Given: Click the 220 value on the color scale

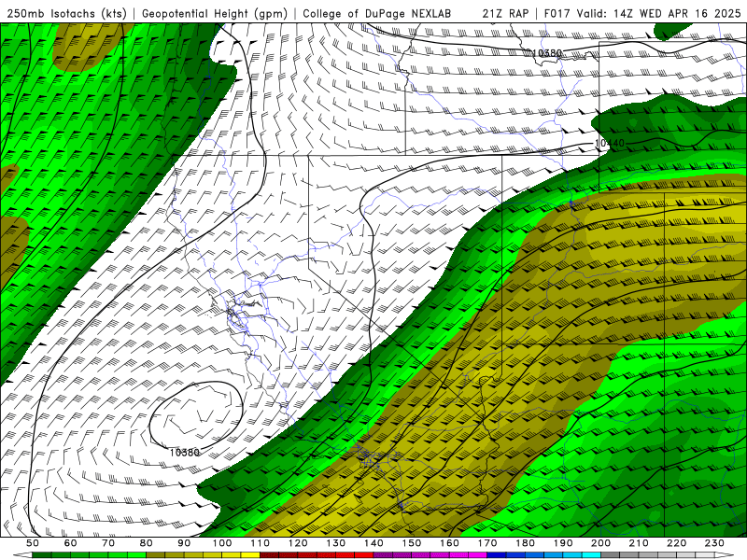Looking at the screenshot, I should [676, 542].
